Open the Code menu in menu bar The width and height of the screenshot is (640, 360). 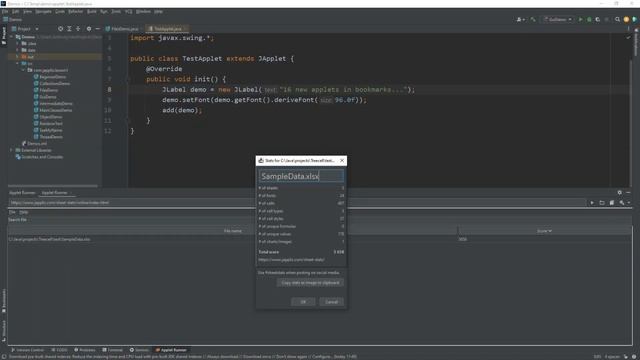[x=60, y=11]
